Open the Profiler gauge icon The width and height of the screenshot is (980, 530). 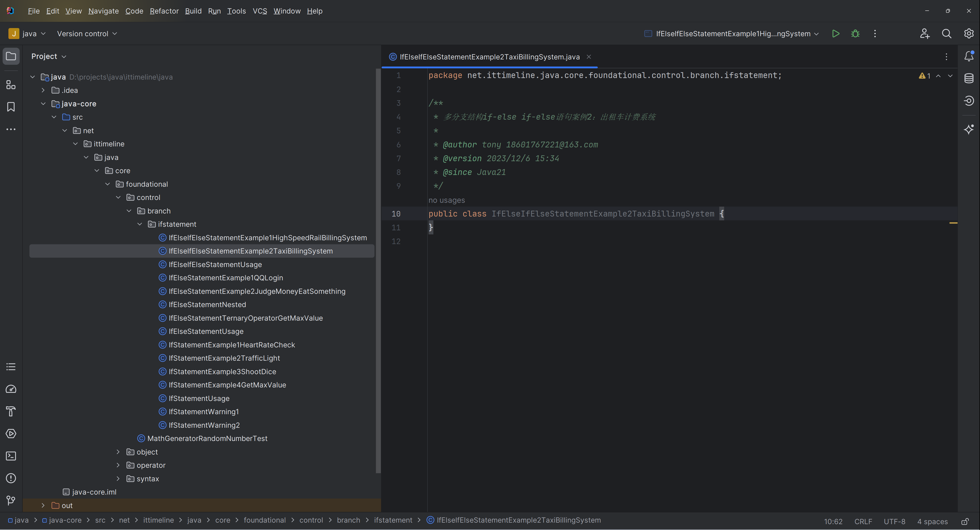point(11,389)
